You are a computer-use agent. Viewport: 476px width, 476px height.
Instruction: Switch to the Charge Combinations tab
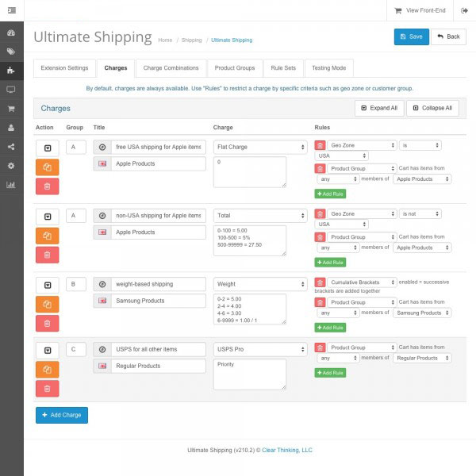[171, 68]
